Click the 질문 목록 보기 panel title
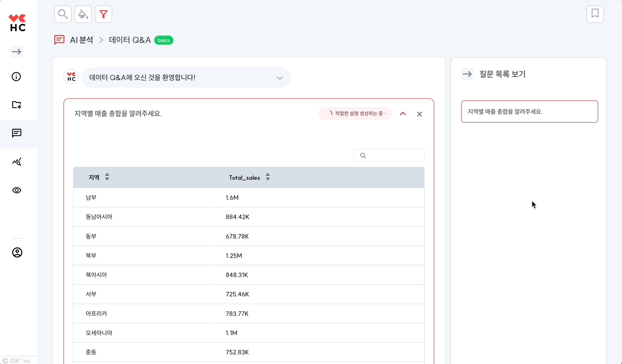Viewport: 622px width, 364px height. pos(502,74)
